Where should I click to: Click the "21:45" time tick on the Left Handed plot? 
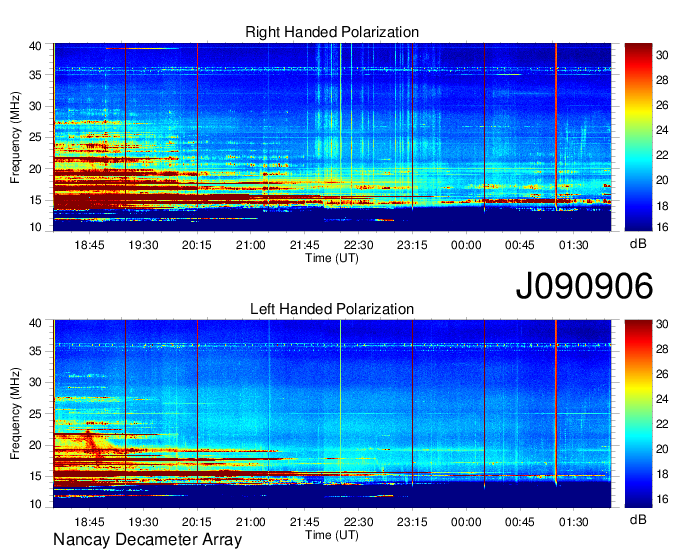(304, 522)
